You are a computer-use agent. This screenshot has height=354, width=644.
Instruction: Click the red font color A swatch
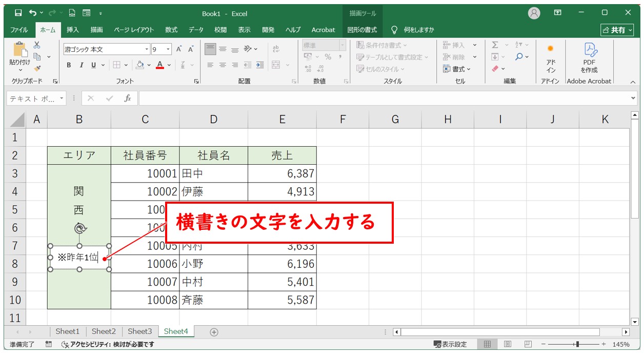point(160,65)
